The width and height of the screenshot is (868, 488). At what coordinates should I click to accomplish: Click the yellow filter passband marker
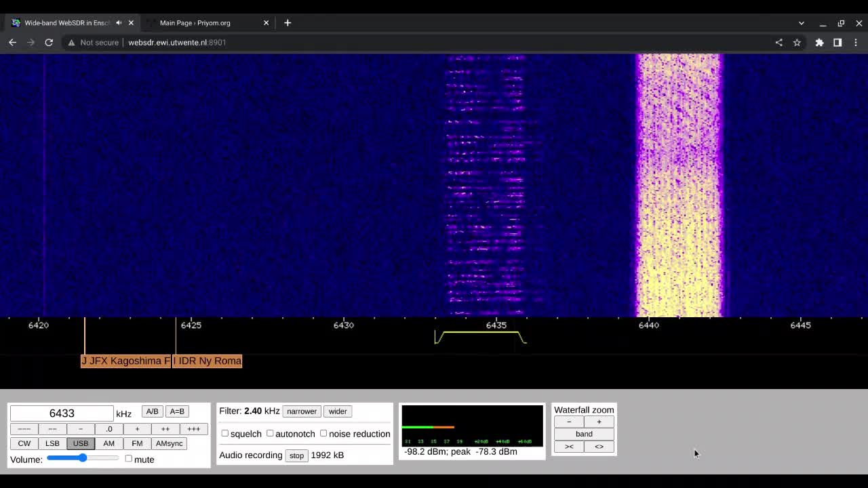(481, 337)
